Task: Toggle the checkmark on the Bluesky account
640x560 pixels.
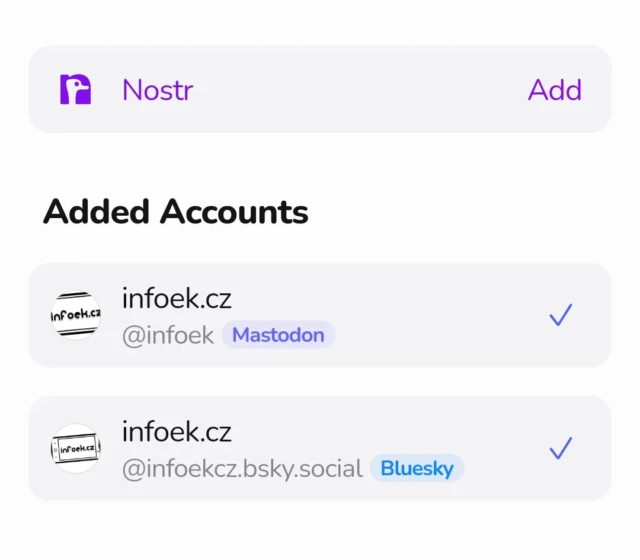Action: pos(560,448)
